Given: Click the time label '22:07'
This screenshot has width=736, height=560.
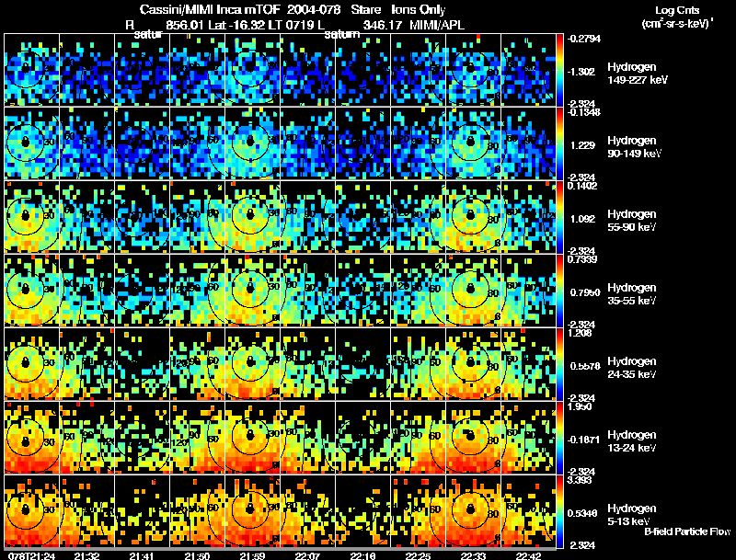Looking at the screenshot, I should click(x=307, y=555).
